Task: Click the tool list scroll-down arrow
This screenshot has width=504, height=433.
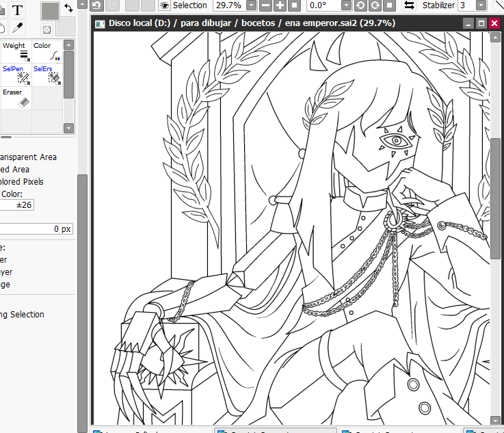Action: point(69,128)
